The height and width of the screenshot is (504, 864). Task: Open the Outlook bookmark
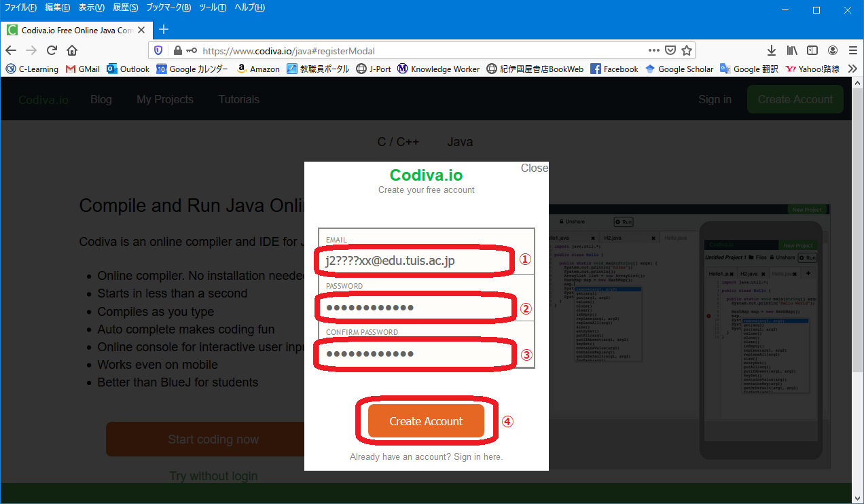pos(128,69)
